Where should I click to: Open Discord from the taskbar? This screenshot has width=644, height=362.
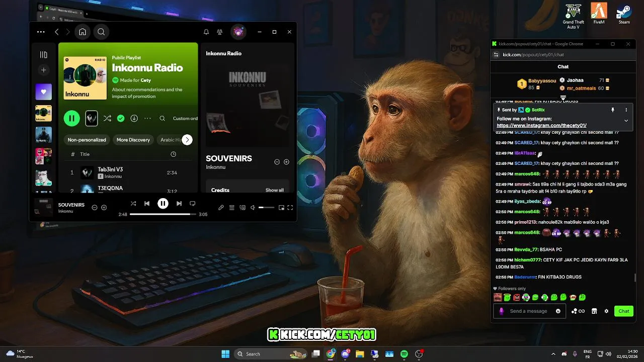[x=345, y=354]
